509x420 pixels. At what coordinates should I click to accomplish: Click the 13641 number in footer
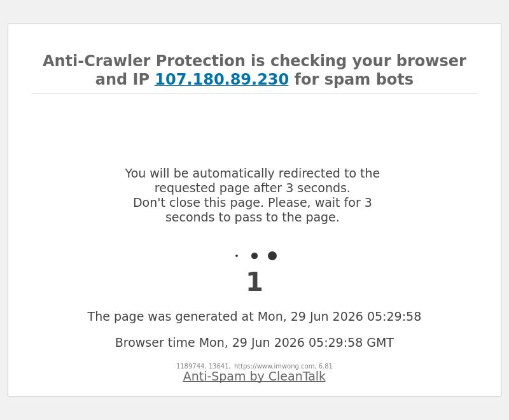219,366
